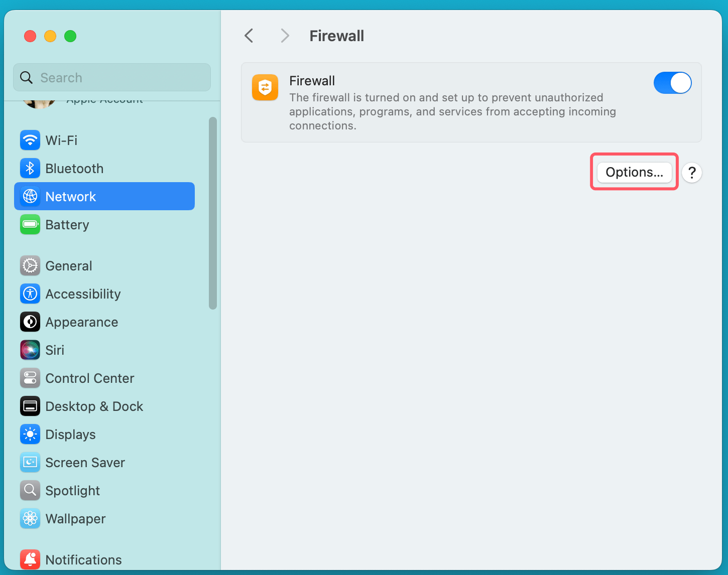Click the forward navigation chevron

click(285, 36)
